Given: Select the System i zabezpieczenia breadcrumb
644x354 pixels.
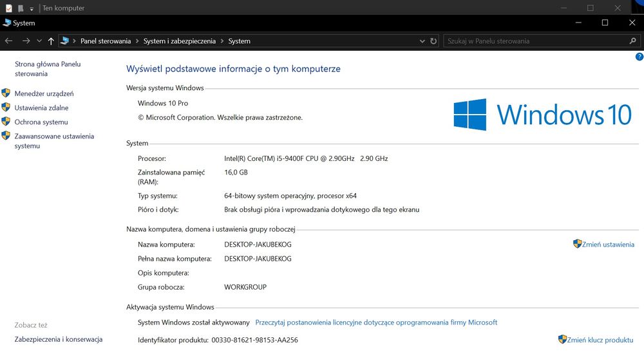Looking at the screenshot, I should pyautogui.click(x=180, y=41).
